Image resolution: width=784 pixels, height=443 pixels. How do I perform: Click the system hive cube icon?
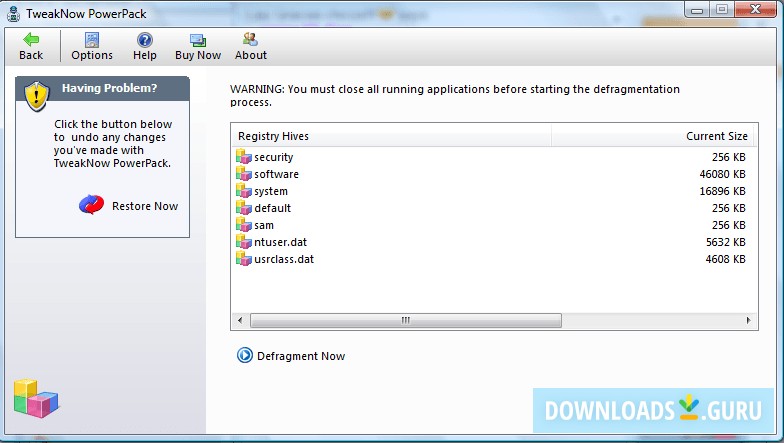(x=244, y=190)
